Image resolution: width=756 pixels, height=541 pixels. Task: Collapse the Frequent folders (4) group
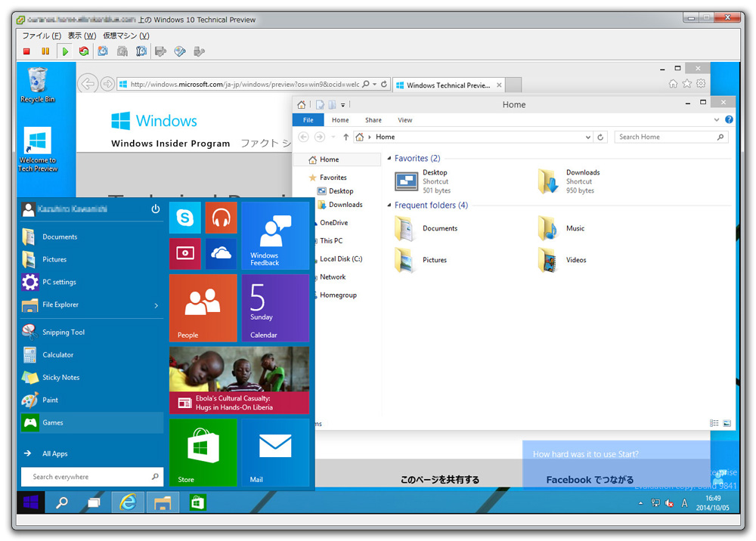coord(389,206)
